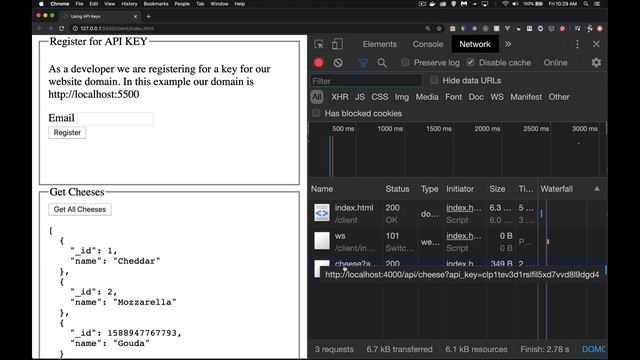Toggle the network filter funnel icon
Viewport: 640px width, 360px height.
[363, 63]
